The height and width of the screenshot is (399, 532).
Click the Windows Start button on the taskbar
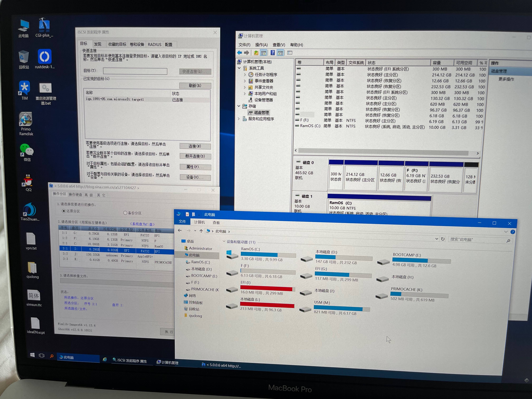click(32, 355)
